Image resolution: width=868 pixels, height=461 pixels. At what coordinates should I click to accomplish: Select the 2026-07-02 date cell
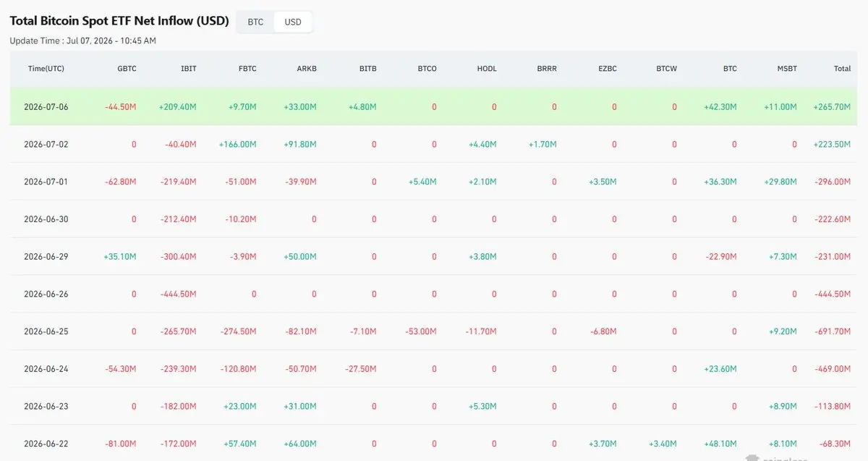pos(46,144)
